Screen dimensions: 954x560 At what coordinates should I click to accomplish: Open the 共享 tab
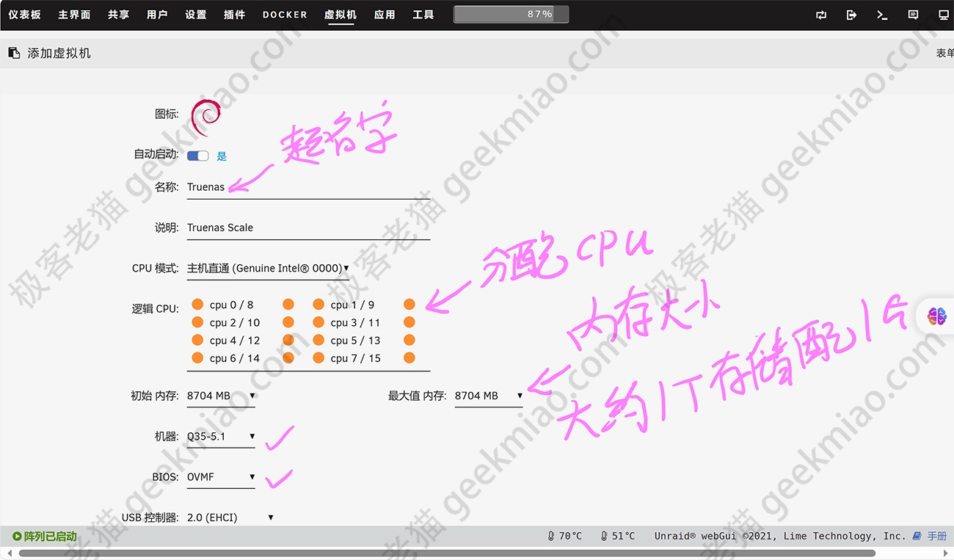[x=118, y=15]
